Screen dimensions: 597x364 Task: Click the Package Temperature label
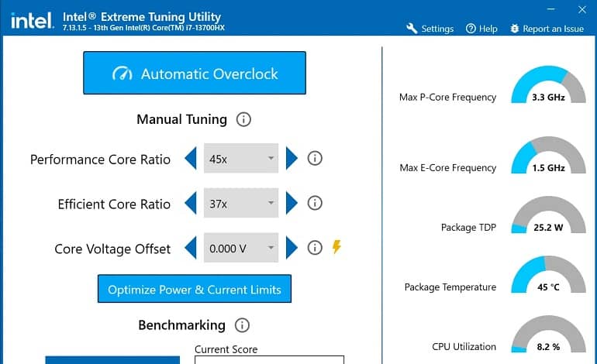pos(450,287)
